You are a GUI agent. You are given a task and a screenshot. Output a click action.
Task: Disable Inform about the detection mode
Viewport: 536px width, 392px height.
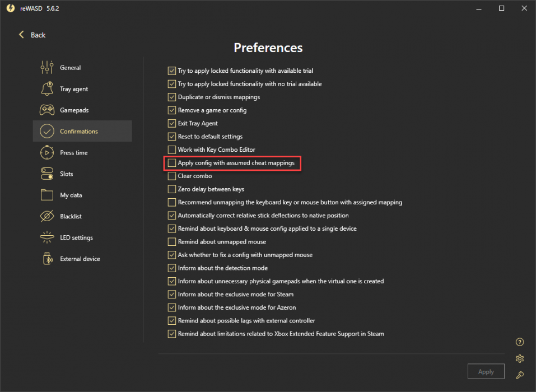(171, 268)
